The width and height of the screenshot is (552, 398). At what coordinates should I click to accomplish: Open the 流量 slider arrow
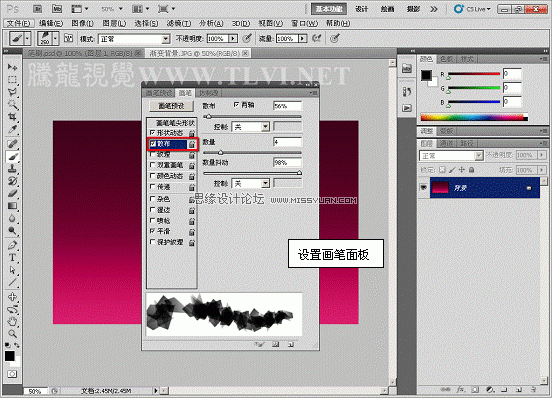(x=302, y=38)
